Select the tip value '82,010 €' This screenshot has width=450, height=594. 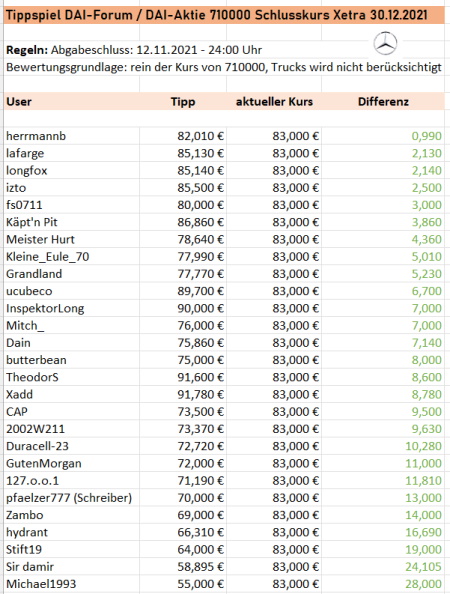200,136
